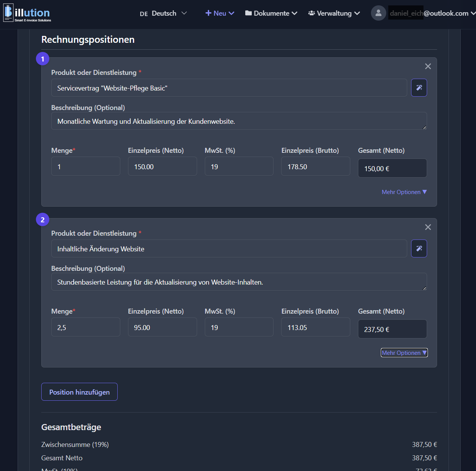This screenshot has width=476, height=471.
Task: Click the Position hinzufügen button
Action: (x=79, y=392)
